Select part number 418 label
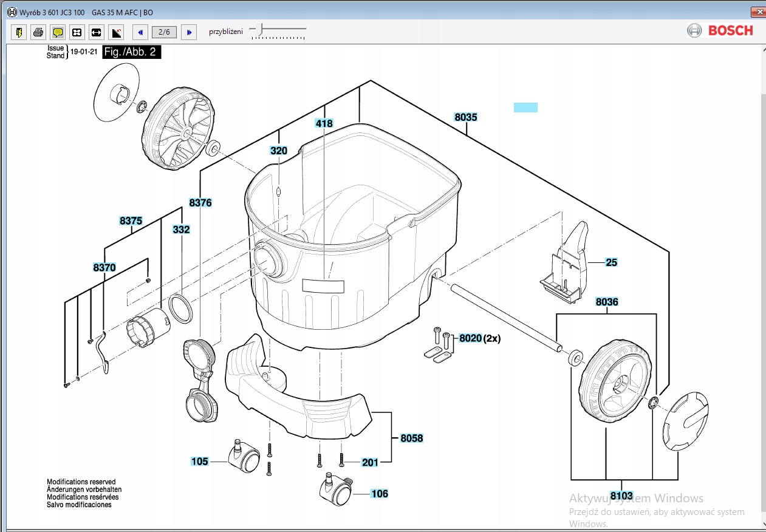This screenshot has height=532, width=766. pyautogui.click(x=324, y=124)
